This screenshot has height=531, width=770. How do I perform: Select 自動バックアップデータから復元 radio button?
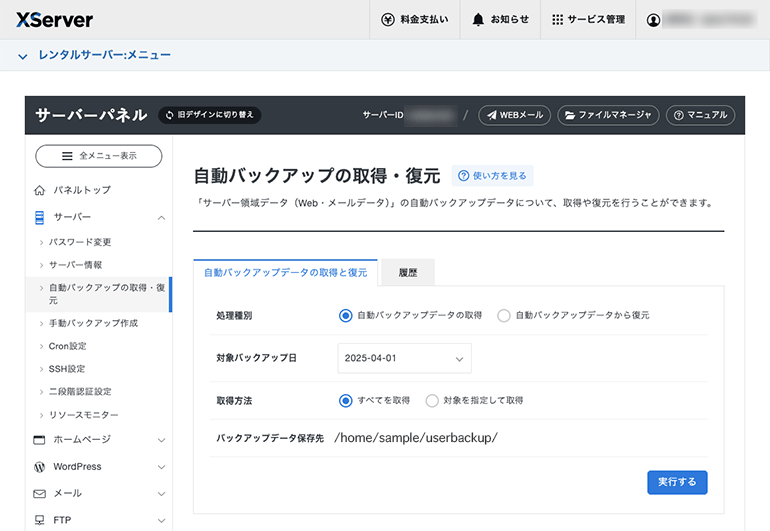[x=504, y=315]
